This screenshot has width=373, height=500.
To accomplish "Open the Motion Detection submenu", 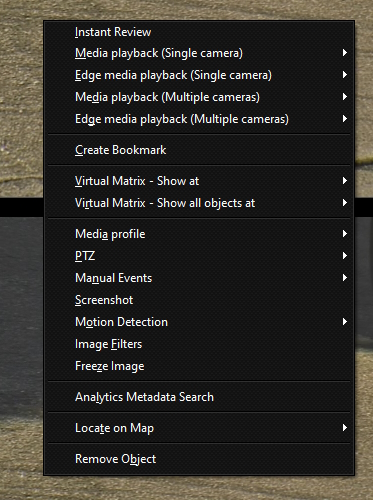I will (199, 322).
